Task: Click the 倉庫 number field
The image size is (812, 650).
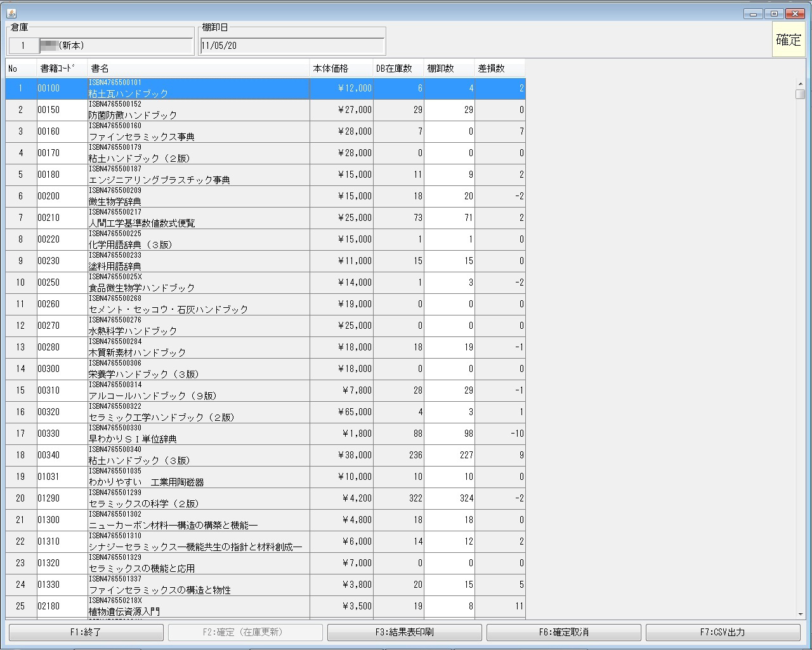Action: [x=23, y=46]
